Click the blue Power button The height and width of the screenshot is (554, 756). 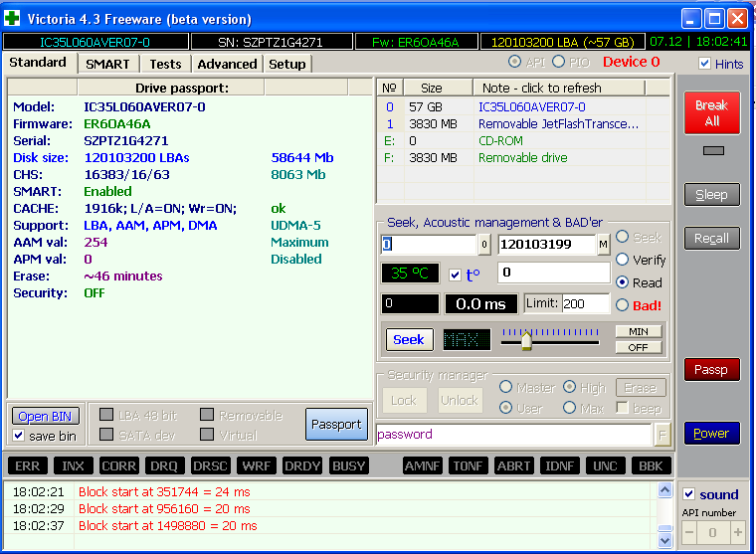tap(711, 433)
